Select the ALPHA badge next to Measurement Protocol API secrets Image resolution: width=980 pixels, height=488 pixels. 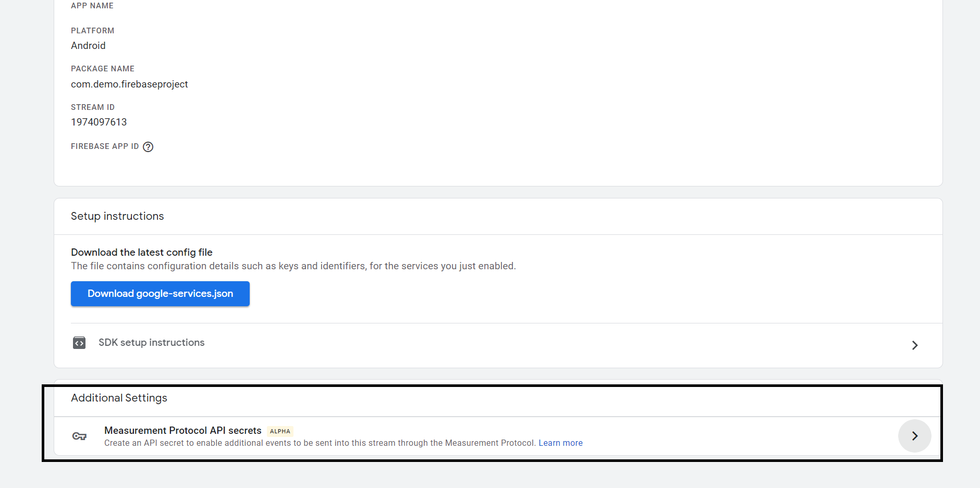(280, 431)
